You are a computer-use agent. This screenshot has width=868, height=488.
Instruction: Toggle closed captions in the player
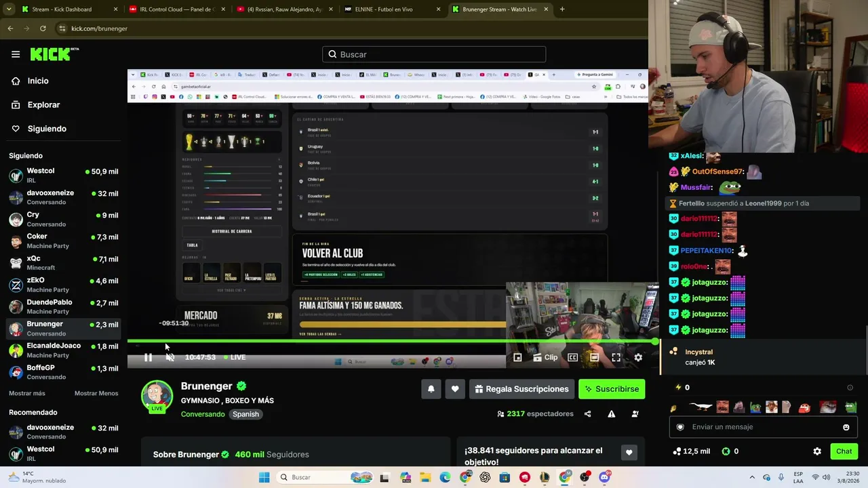click(572, 357)
